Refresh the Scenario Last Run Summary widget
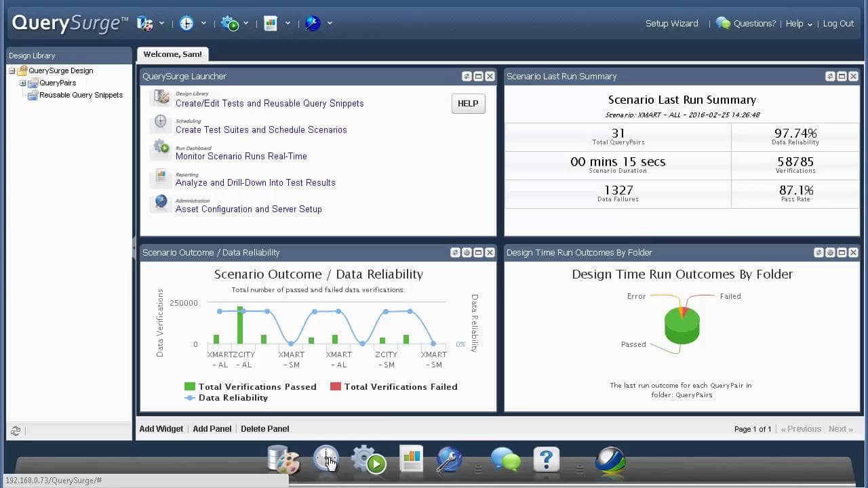 [x=830, y=77]
